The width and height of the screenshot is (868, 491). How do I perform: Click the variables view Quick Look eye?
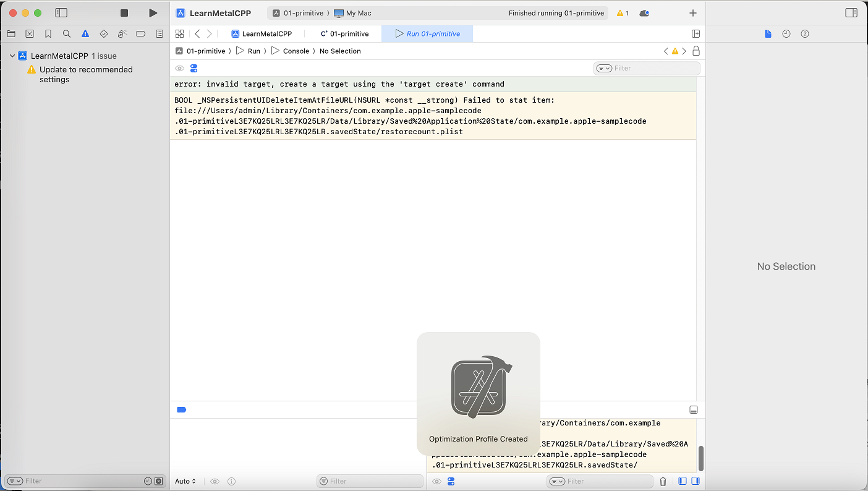(x=215, y=481)
